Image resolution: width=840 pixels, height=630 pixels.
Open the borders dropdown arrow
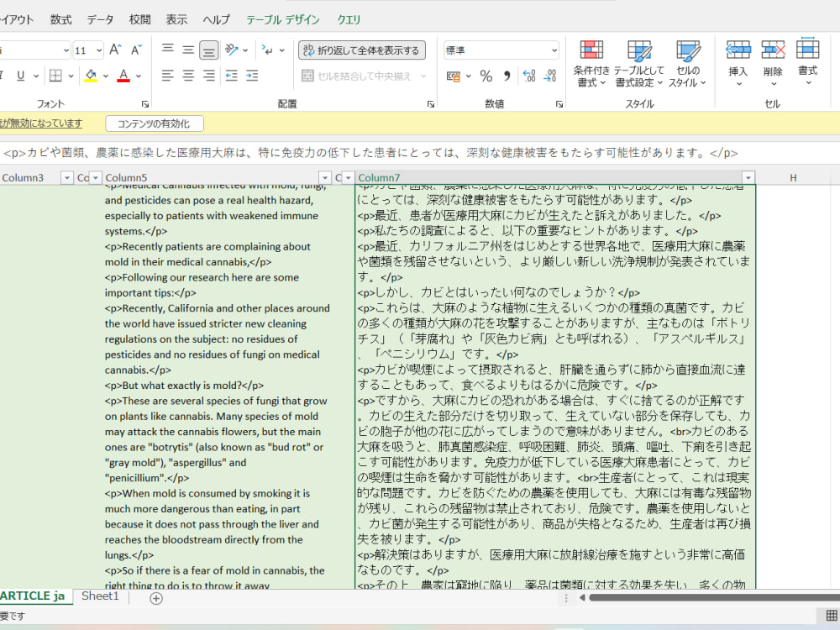coord(71,76)
